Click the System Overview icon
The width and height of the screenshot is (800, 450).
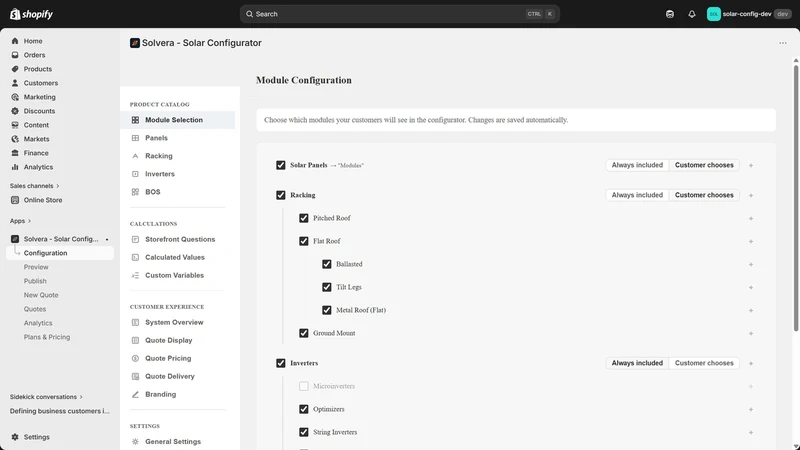tap(135, 322)
